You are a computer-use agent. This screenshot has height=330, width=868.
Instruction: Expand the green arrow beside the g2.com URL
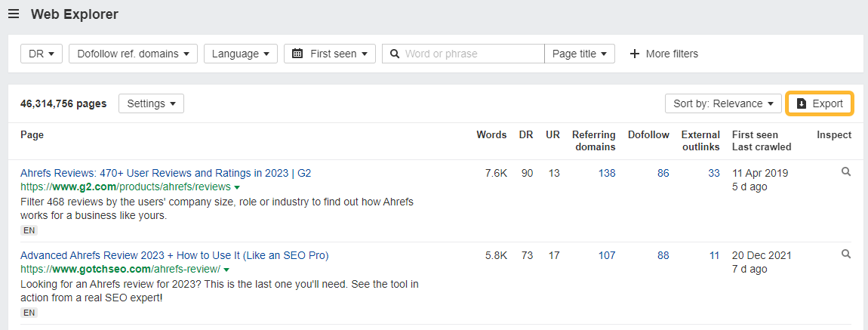[x=237, y=187]
